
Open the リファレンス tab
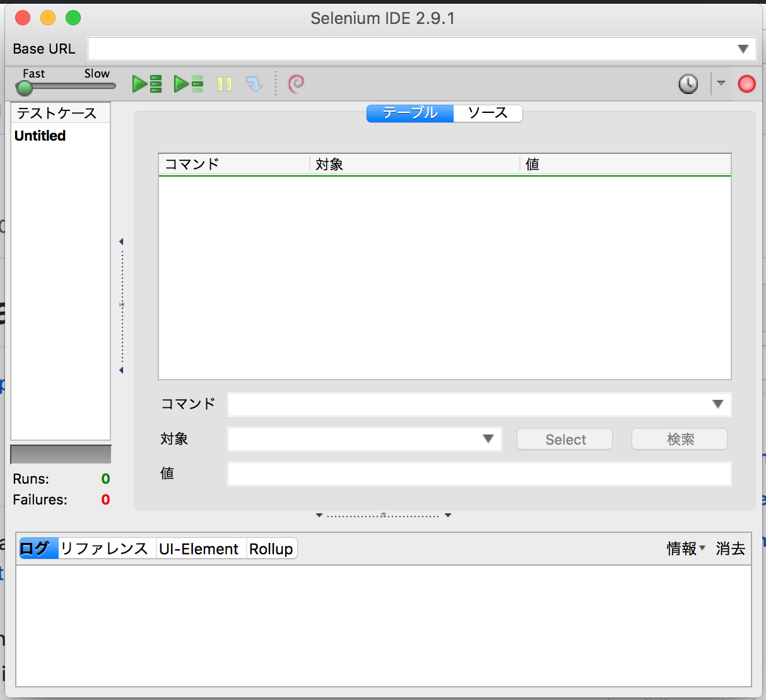point(106,548)
